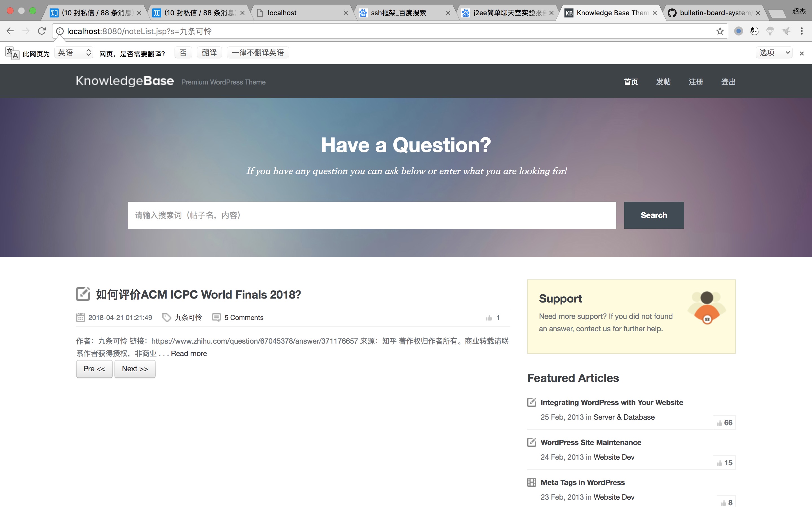Click the browser back arrow
This screenshot has height=507, width=812.
[x=10, y=31]
